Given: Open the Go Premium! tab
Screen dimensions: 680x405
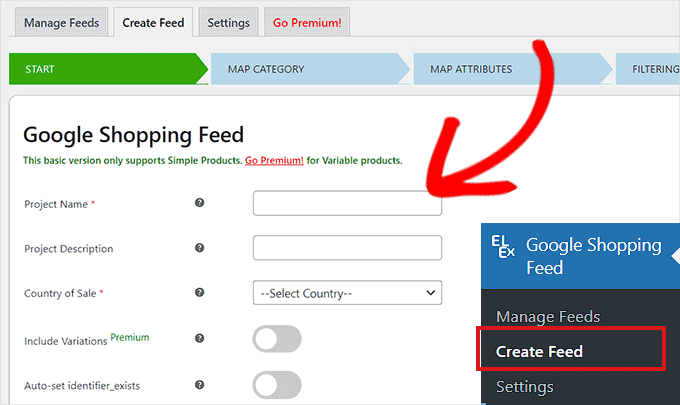Looking at the screenshot, I should pos(307,22).
